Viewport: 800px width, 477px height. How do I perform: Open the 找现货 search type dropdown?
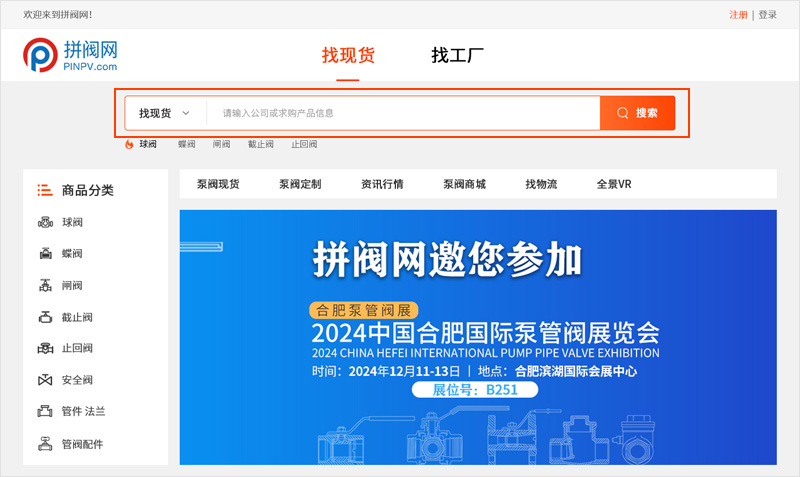point(164,113)
